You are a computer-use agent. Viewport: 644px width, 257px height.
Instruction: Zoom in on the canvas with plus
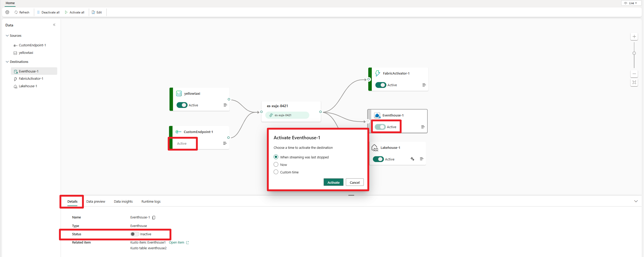click(x=634, y=36)
